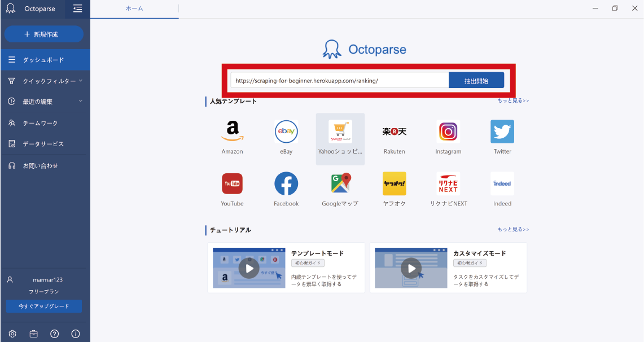Viewport: 644px width, 342px height.
Task: Click the フリープラン plan label
Action: [x=44, y=292]
